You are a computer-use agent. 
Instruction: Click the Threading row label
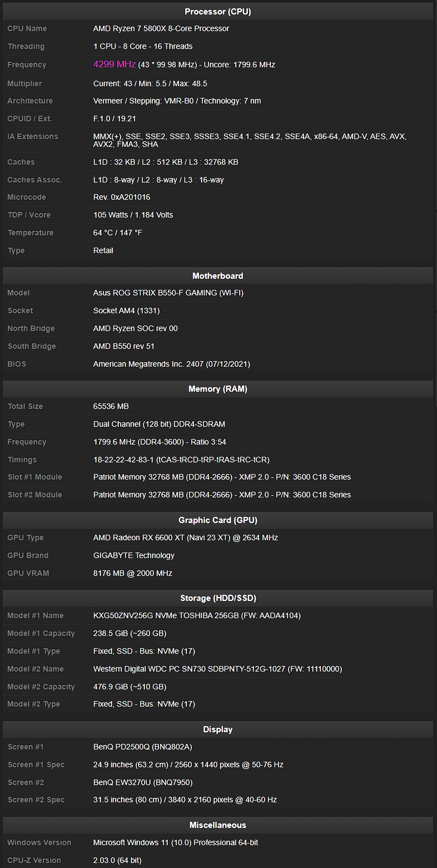26,46
